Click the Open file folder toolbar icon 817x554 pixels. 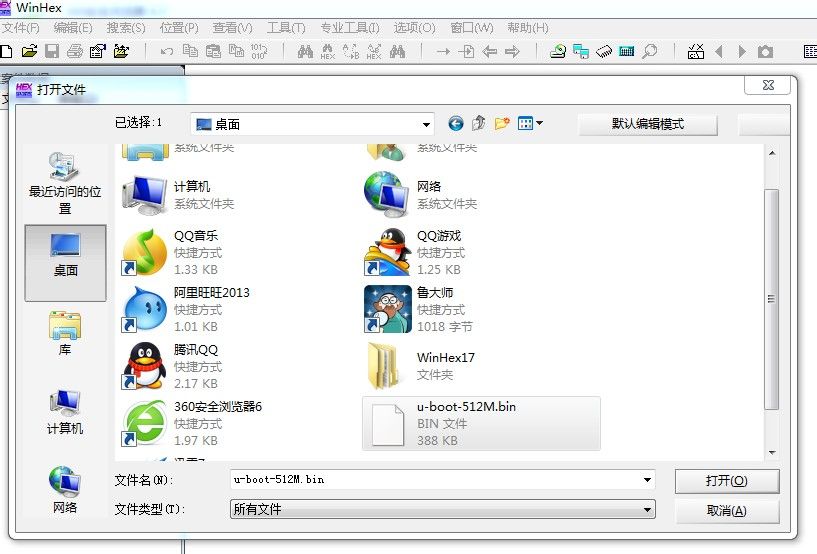pyautogui.click(x=29, y=51)
